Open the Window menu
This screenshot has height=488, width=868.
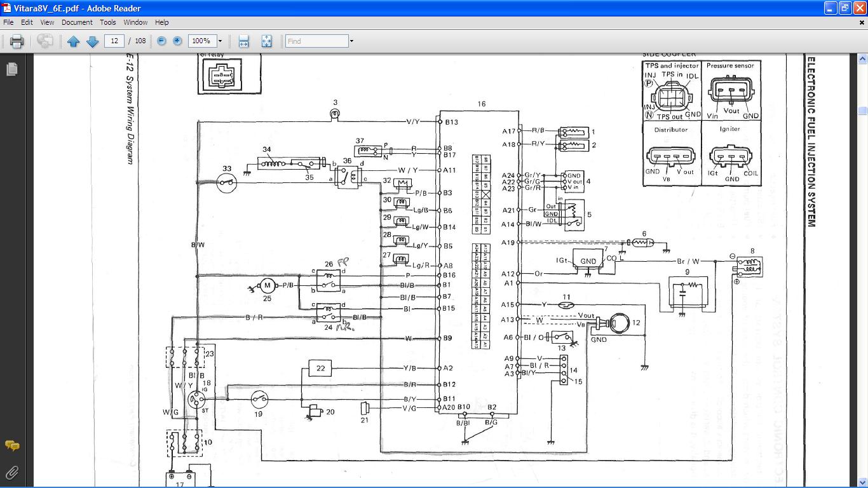(x=135, y=22)
